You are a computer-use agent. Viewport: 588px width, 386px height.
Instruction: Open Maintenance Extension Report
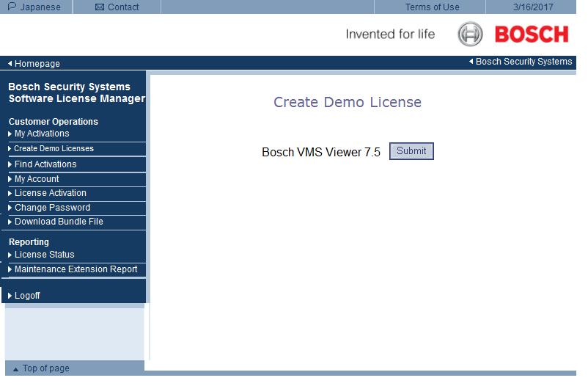pyautogui.click(x=76, y=269)
